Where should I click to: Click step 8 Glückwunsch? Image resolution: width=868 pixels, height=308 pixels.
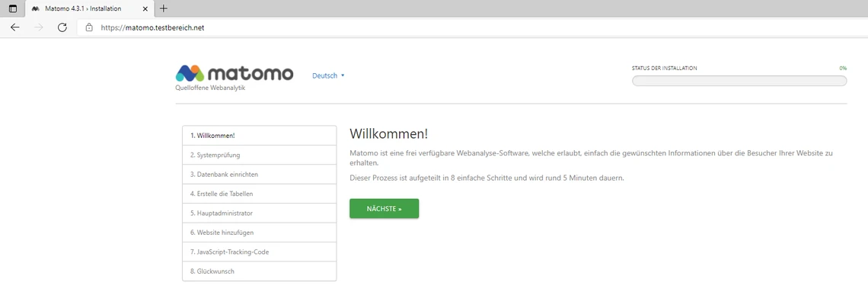pyautogui.click(x=259, y=271)
